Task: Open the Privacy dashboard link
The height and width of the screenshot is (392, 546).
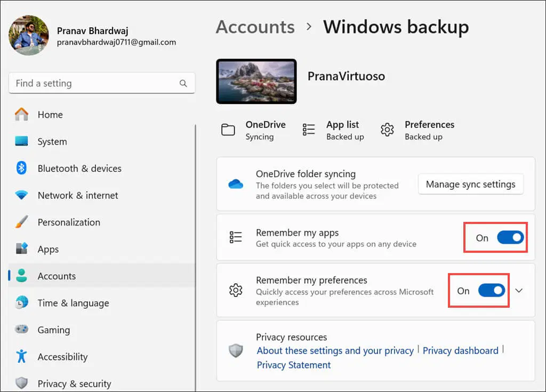Action: 460,350
